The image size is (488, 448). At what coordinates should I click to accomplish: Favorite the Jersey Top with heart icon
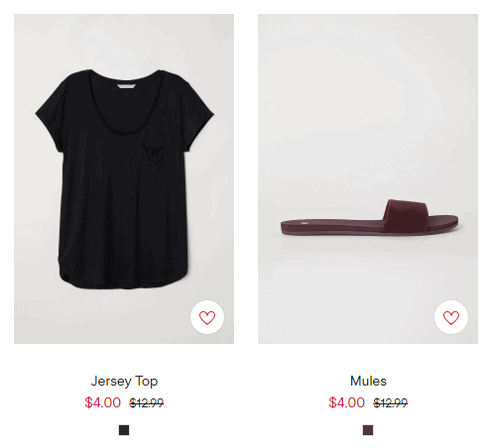207,317
